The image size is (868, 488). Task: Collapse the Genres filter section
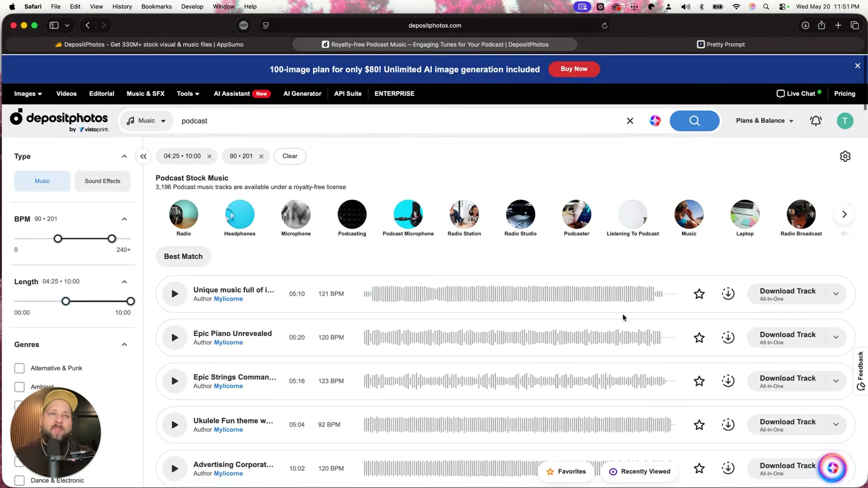tap(124, 345)
